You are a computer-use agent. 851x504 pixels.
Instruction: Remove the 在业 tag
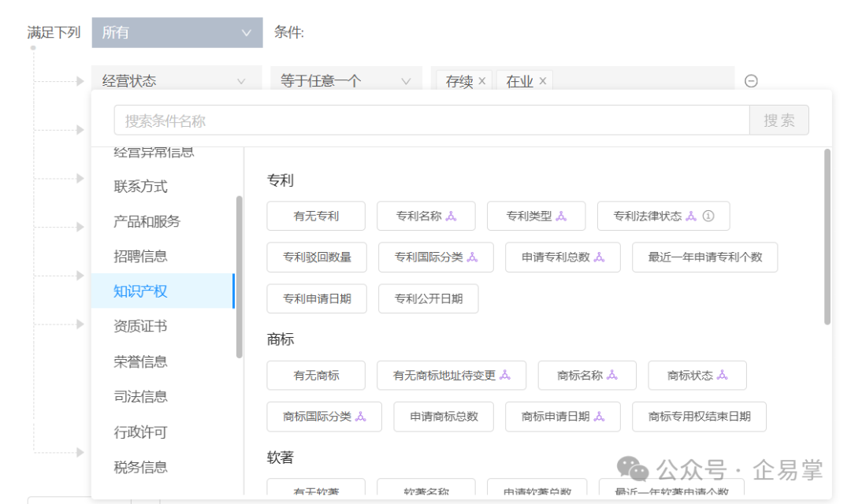click(x=542, y=81)
